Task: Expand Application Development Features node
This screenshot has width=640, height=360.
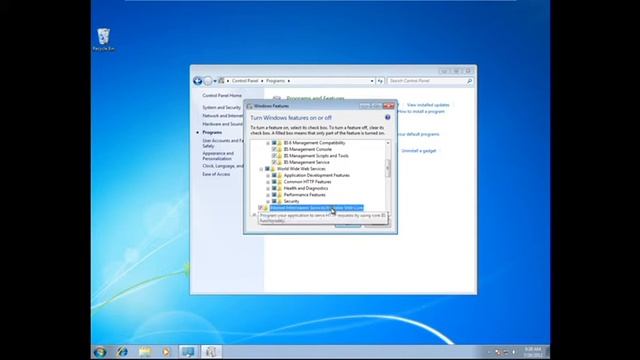Action: [x=268, y=176]
